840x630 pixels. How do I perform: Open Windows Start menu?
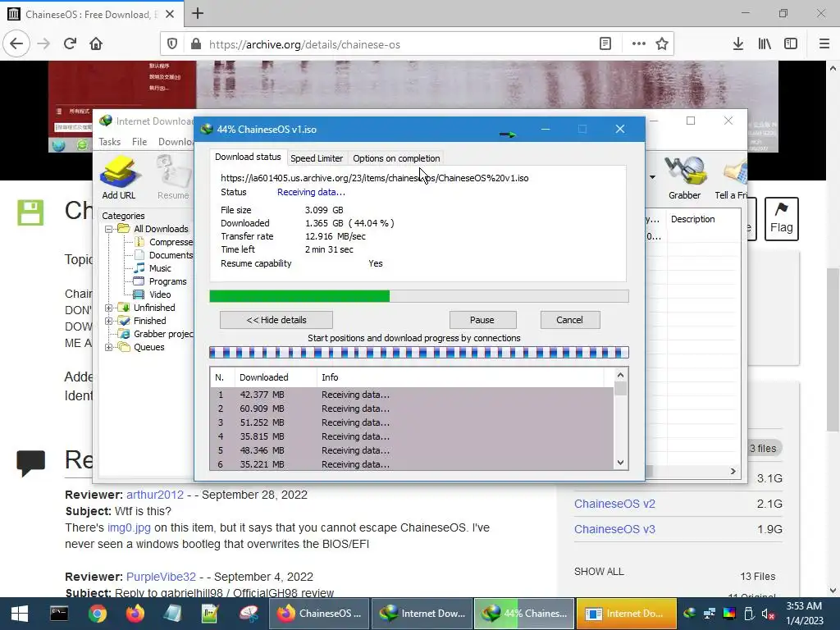click(20, 614)
